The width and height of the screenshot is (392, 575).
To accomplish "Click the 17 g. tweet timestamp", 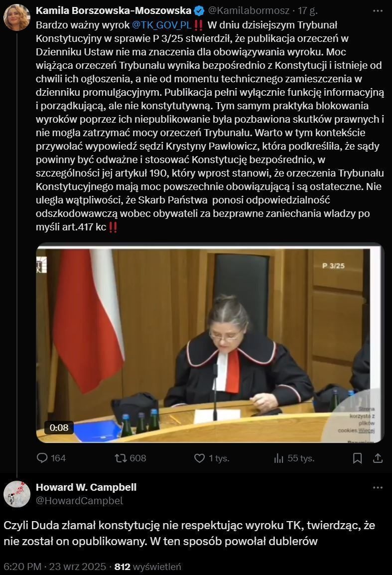I will click(308, 10).
